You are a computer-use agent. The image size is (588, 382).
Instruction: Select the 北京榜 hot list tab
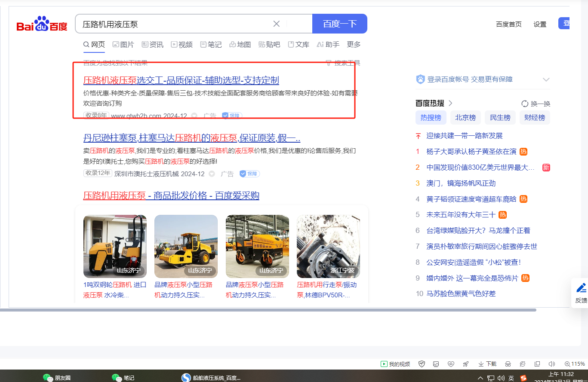465,117
